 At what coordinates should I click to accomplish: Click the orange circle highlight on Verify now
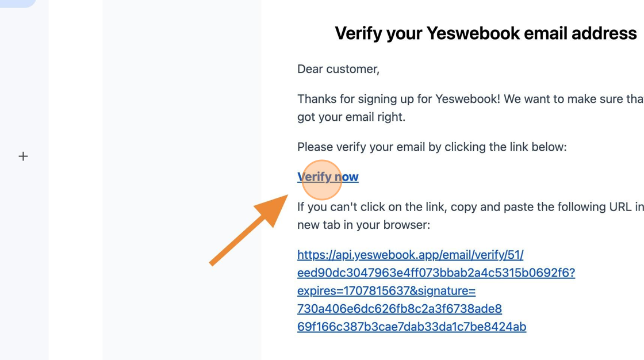(x=322, y=180)
